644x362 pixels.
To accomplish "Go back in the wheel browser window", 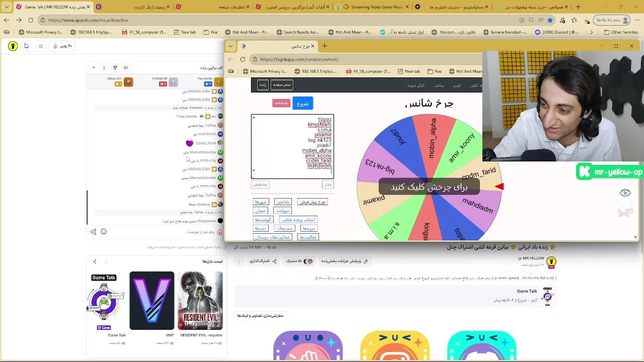I will (x=231, y=59).
